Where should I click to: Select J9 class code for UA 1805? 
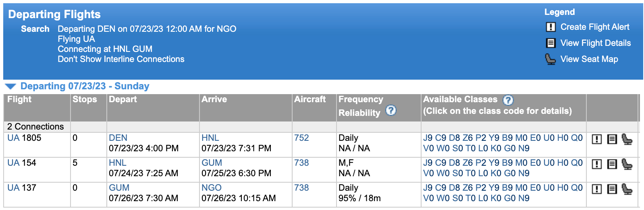pos(428,138)
